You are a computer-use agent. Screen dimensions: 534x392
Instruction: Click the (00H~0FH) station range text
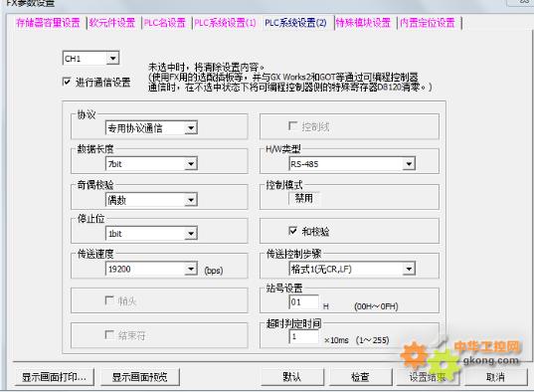376,306
